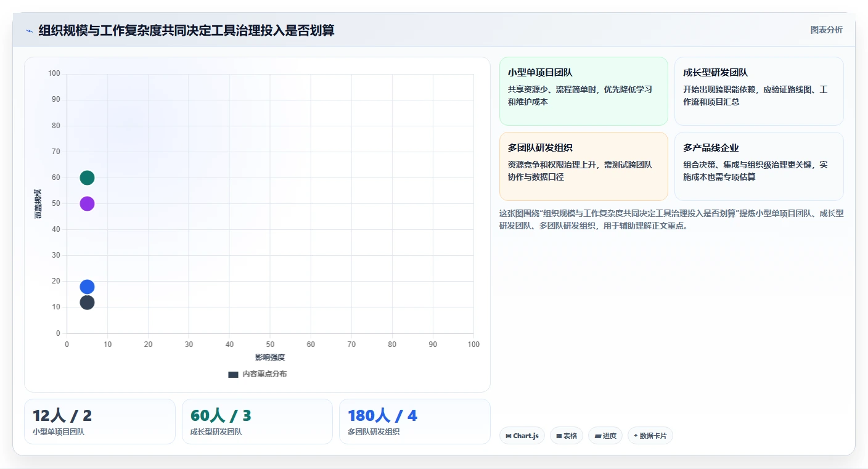Open the 多产品线企业 description card
Screen dimensions: 868x469
pyautogui.click(x=759, y=166)
